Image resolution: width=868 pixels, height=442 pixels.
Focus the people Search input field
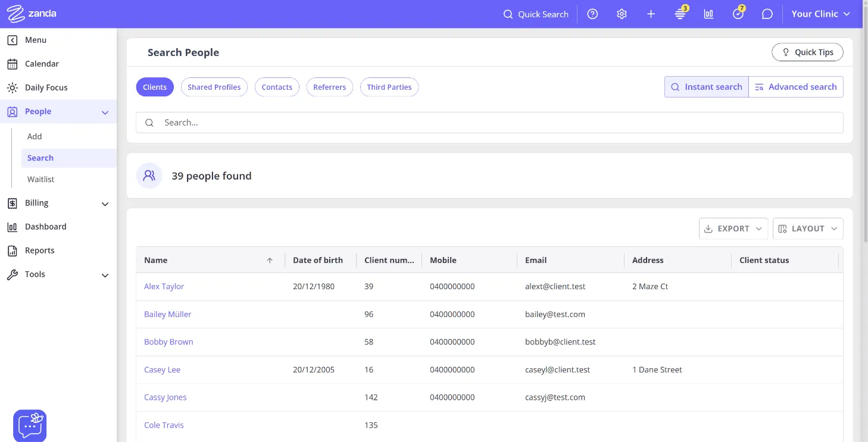[489, 123]
